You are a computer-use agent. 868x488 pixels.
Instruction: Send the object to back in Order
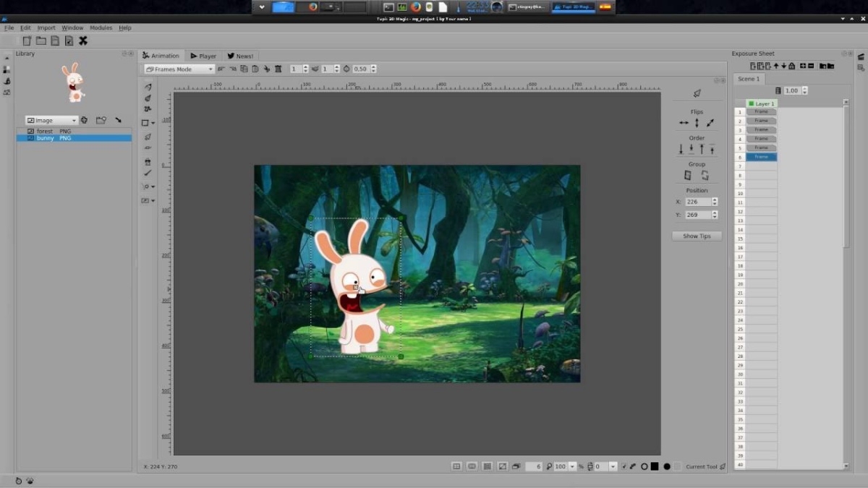(681, 149)
